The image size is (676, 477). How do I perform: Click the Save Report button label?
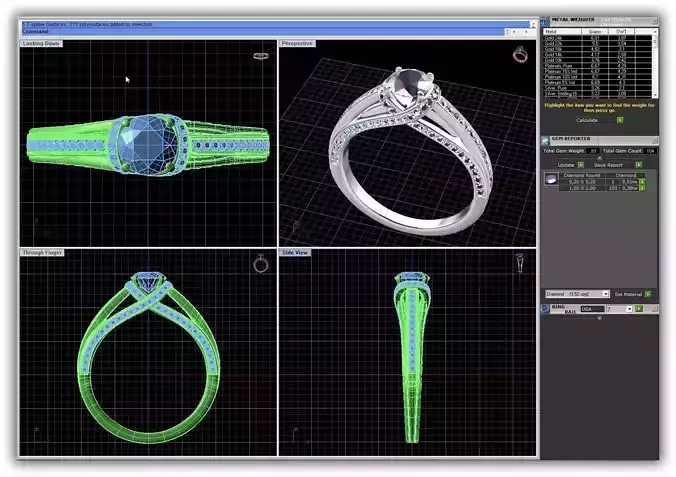pos(608,165)
